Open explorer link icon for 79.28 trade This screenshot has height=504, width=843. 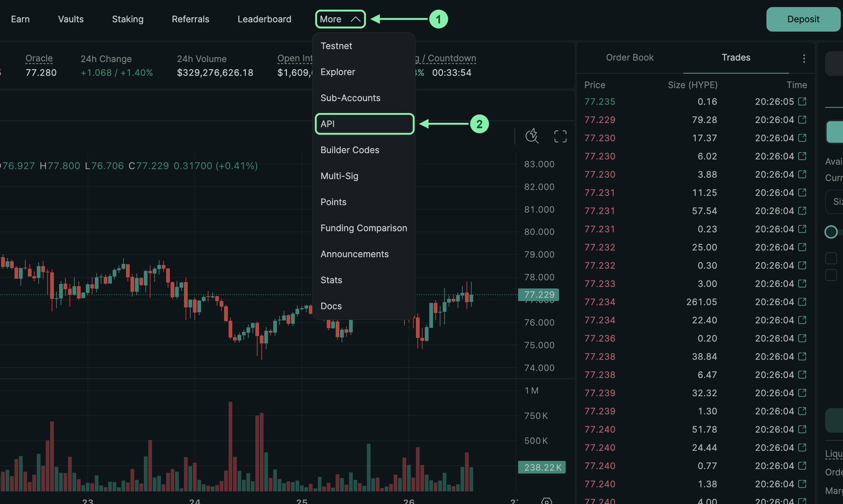click(x=802, y=120)
